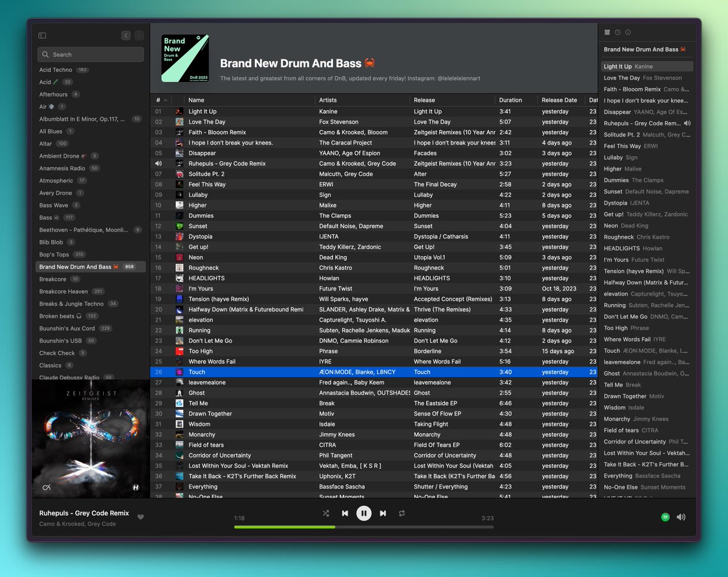
Task: Click the Too High track's red artwork
Action: [x=180, y=351]
